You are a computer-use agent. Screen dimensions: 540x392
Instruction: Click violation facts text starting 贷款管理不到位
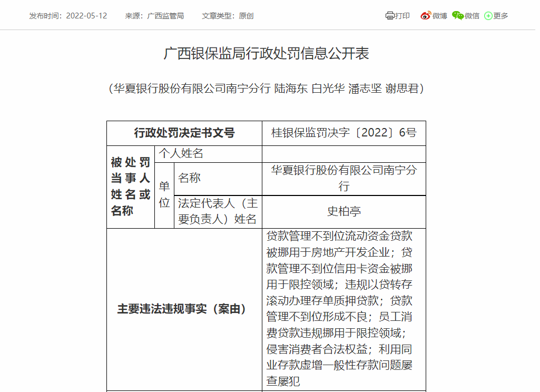344,309
